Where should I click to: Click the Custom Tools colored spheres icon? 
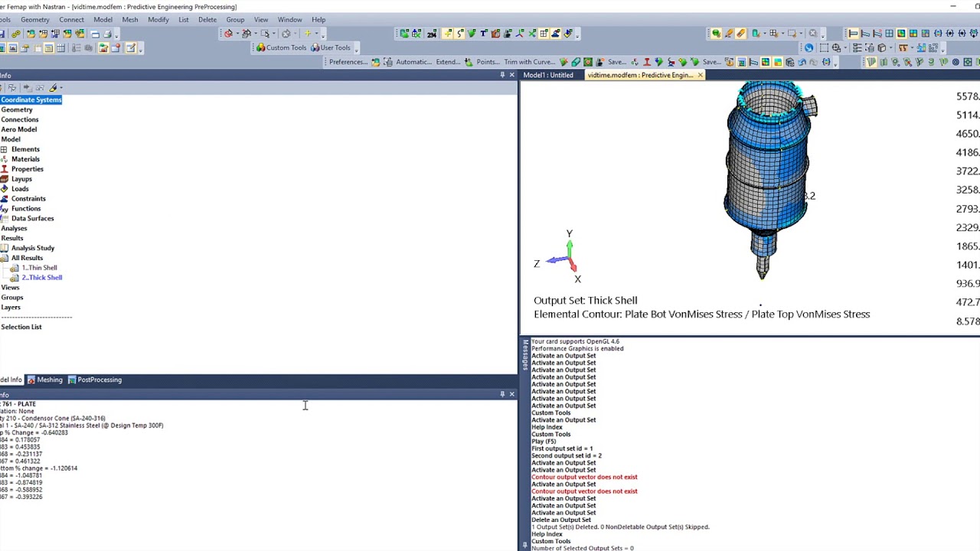(x=260, y=47)
